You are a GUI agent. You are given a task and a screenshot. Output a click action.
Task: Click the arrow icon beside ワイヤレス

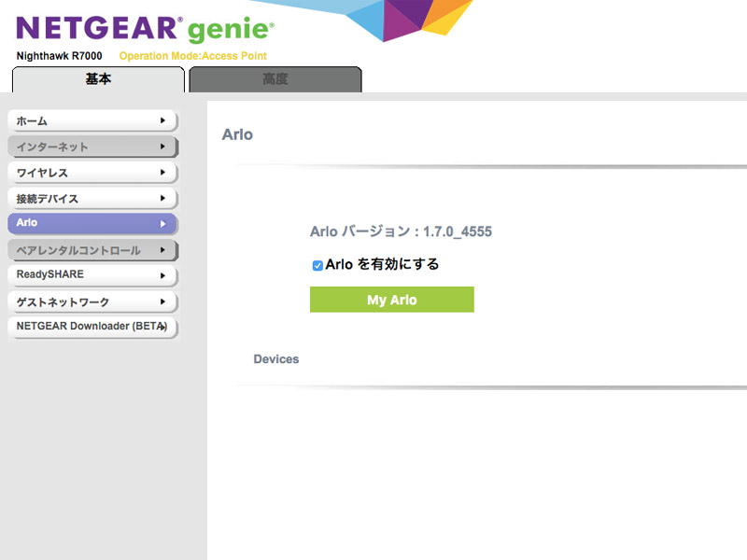(162, 173)
